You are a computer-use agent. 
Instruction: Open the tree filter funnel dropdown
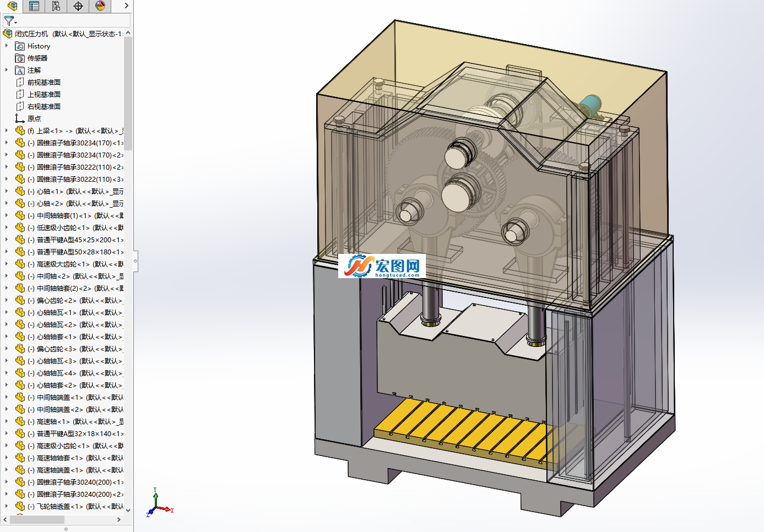pos(10,21)
